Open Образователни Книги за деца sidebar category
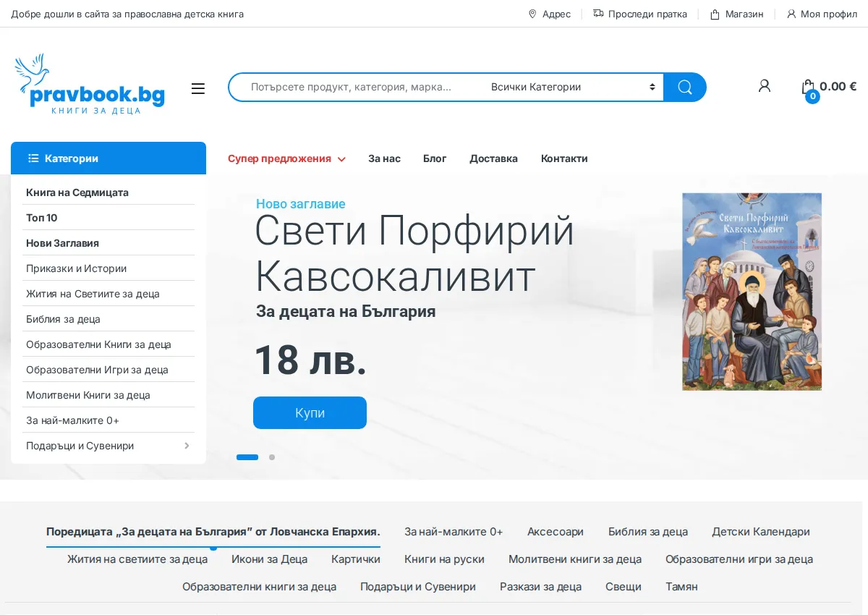The image size is (868, 615). pos(98,344)
